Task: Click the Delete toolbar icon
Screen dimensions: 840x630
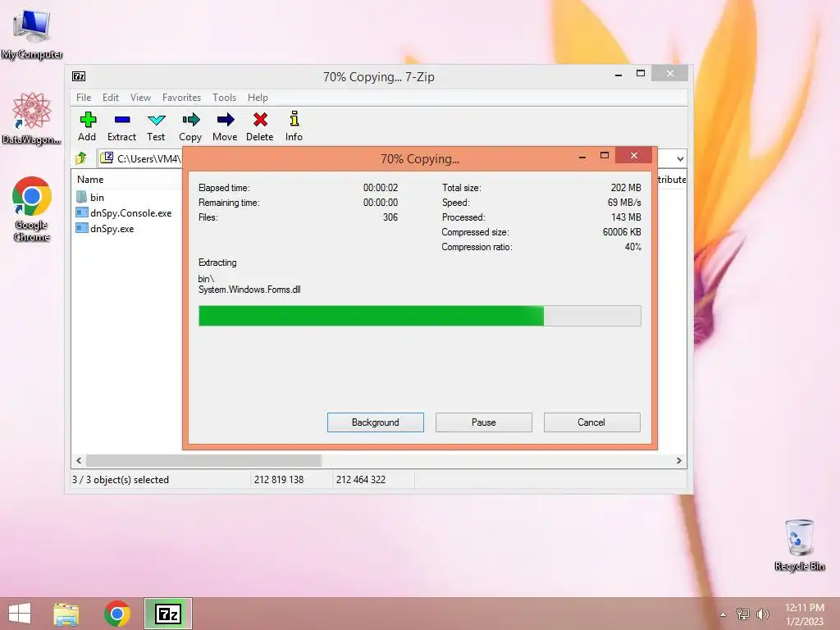Action: (x=260, y=126)
